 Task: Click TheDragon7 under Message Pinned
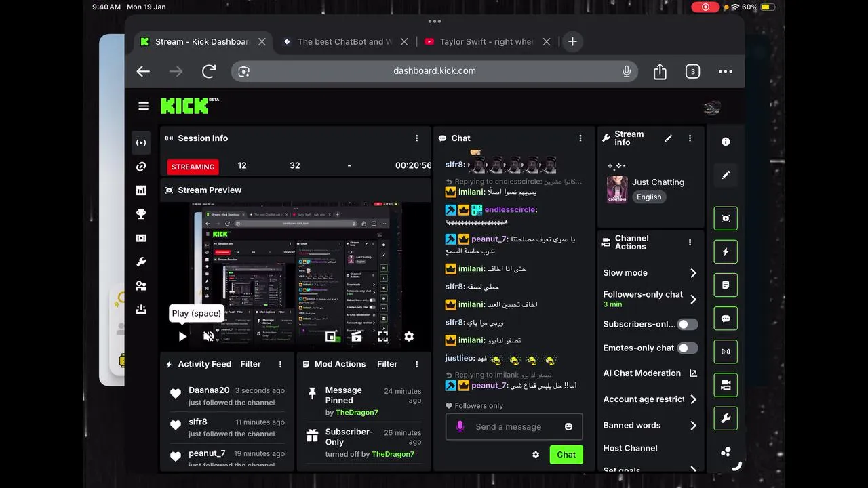[357, 413]
